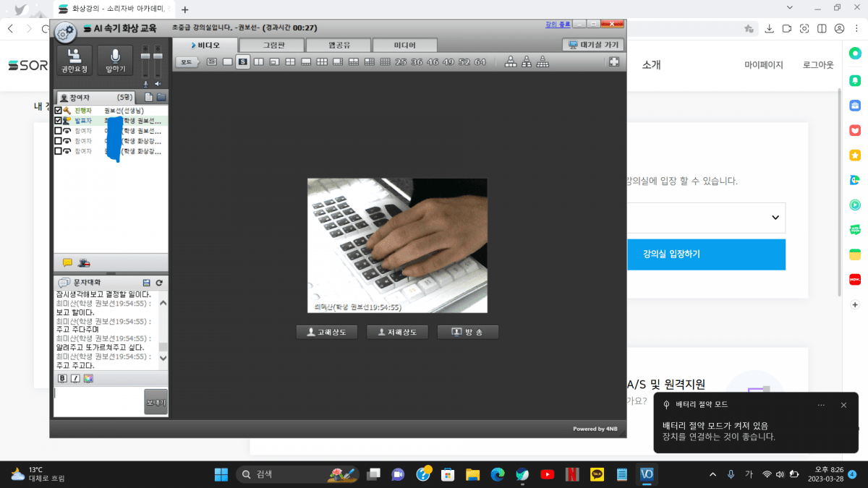Screen dimensions: 868x488
Task: Click the 대기실 가기 button
Action: click(x=592, y=45)
